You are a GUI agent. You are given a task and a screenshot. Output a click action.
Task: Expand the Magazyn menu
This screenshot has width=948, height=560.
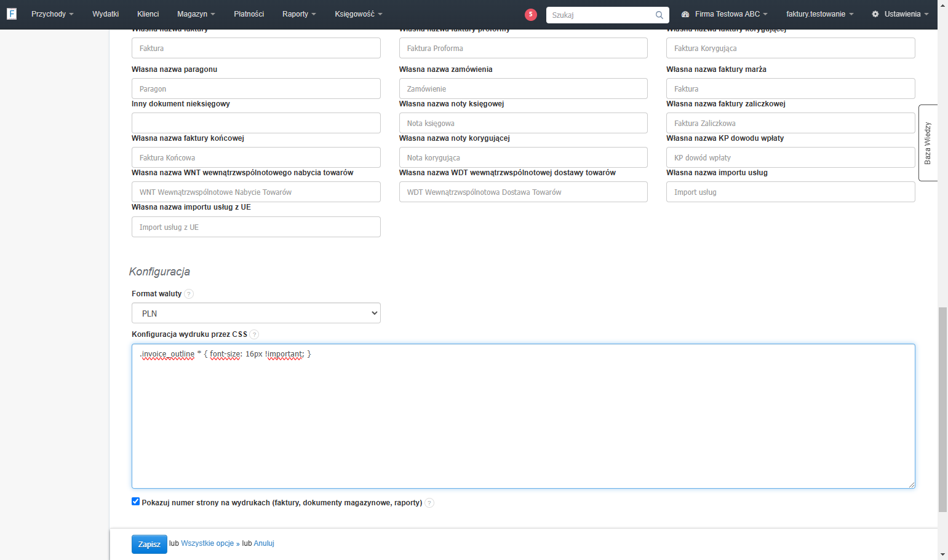[x=196, y=14]
